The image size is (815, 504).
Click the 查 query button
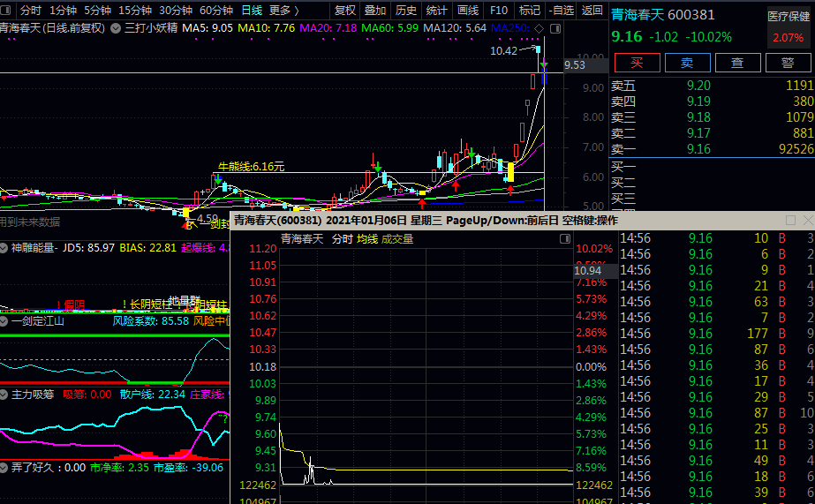click(x=736, y=63)
